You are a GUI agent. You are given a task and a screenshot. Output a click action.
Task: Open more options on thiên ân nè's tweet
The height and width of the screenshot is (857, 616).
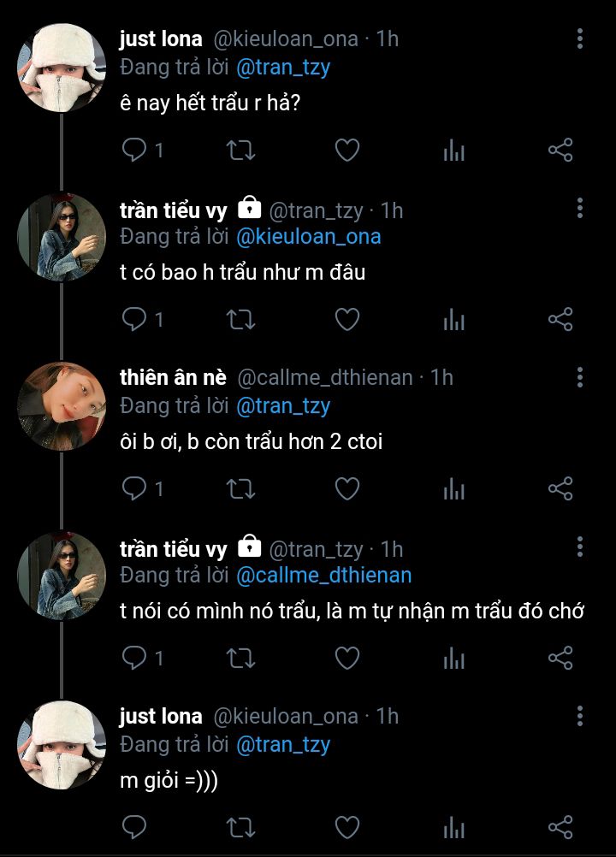coord(580,377)
